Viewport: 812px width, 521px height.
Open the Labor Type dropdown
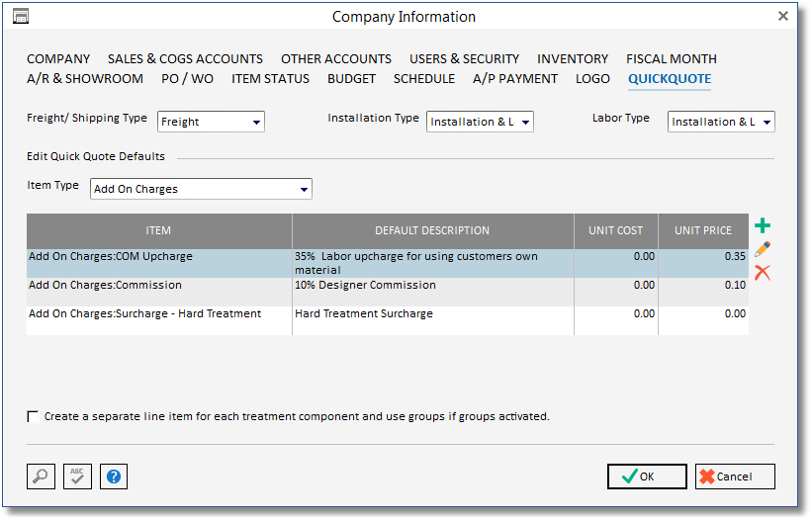click(721, 122)
